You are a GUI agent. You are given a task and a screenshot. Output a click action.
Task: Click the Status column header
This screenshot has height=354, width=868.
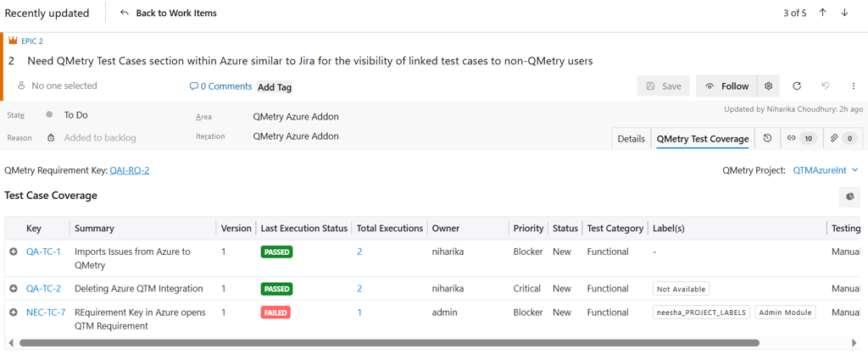point(565,229)
